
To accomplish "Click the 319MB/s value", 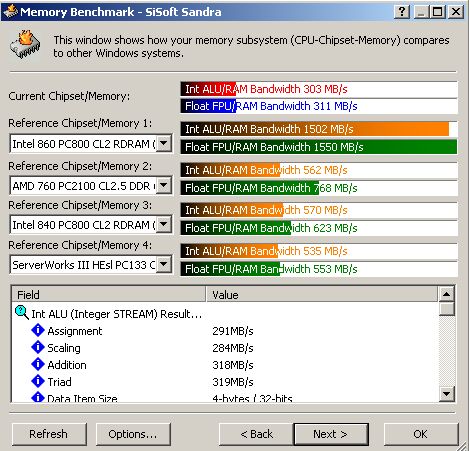I will tap(233, 382).
